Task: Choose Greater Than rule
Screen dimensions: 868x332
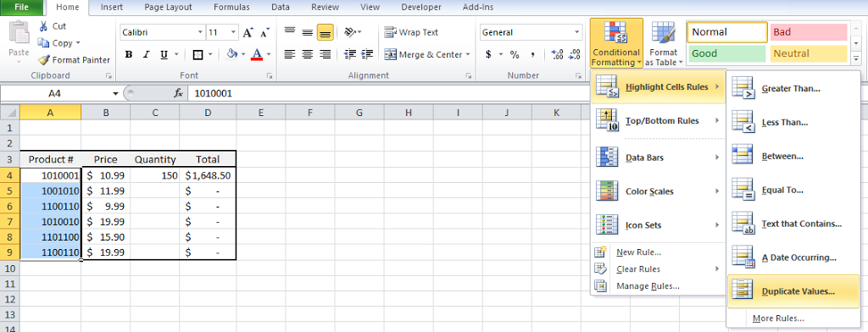Action: pos(793,89)
